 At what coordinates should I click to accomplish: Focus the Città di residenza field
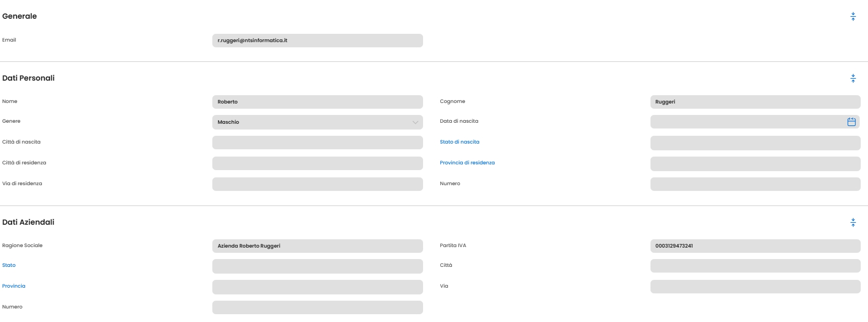[x=317, y=163]
